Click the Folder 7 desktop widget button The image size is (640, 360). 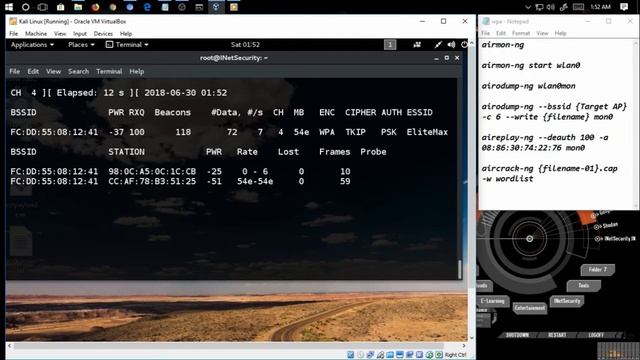pyautogui.click(x=598, y=269)
